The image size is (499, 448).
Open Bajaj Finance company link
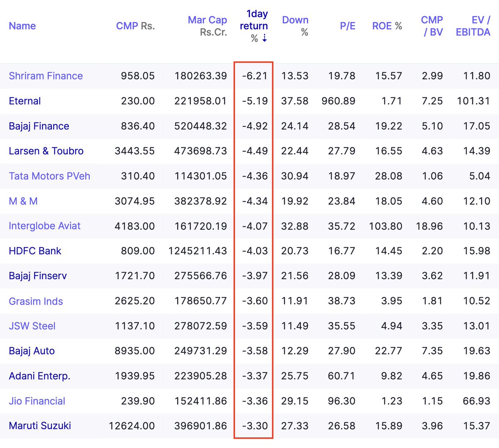(x=39, y=126)
